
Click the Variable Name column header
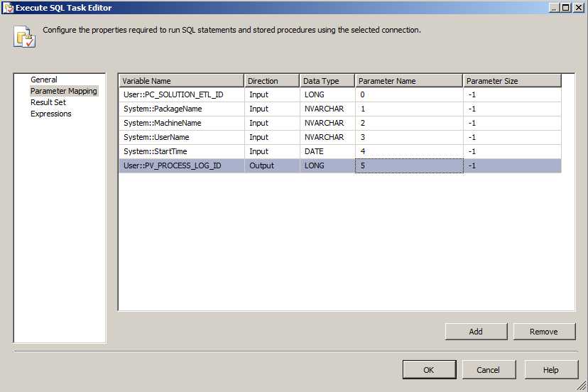(182, 81)
